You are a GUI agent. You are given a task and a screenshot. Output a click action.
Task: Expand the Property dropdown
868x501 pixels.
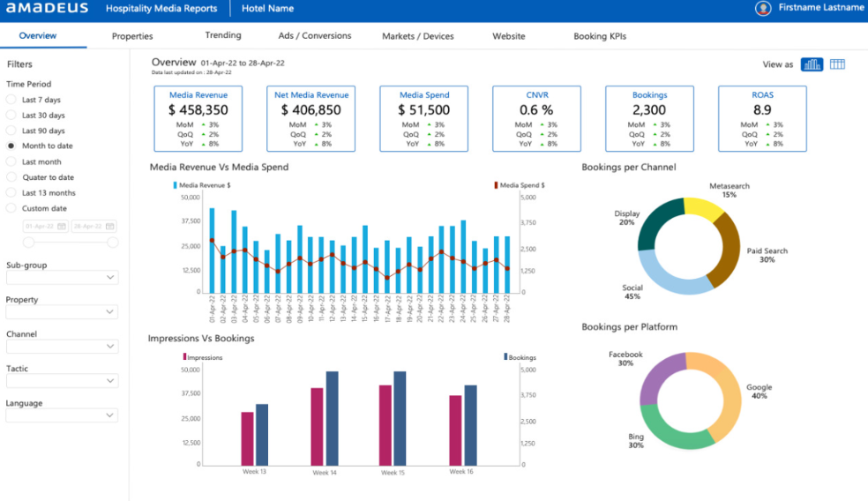(x=62, y=311)
